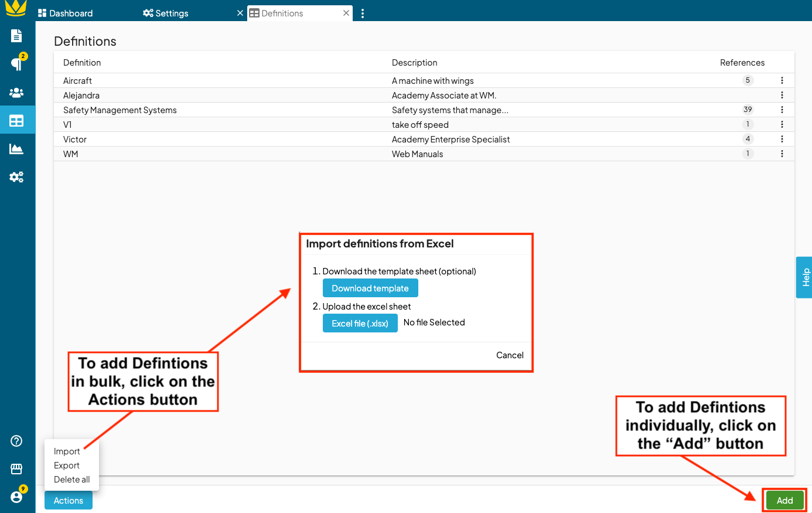Click the reference count 5 badge for Aircraft
The width and height of the screenshot is (812, 513).
[x=748, y=80]
